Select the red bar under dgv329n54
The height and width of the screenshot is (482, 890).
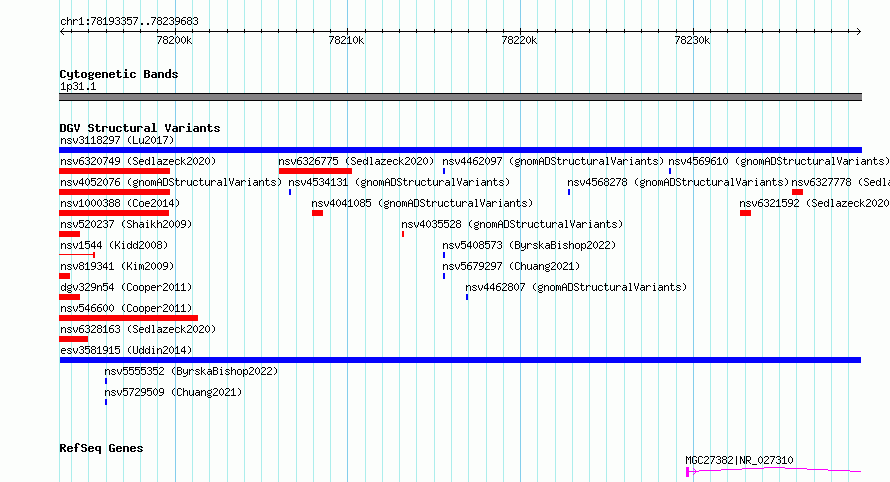click(x=69, y=297)
